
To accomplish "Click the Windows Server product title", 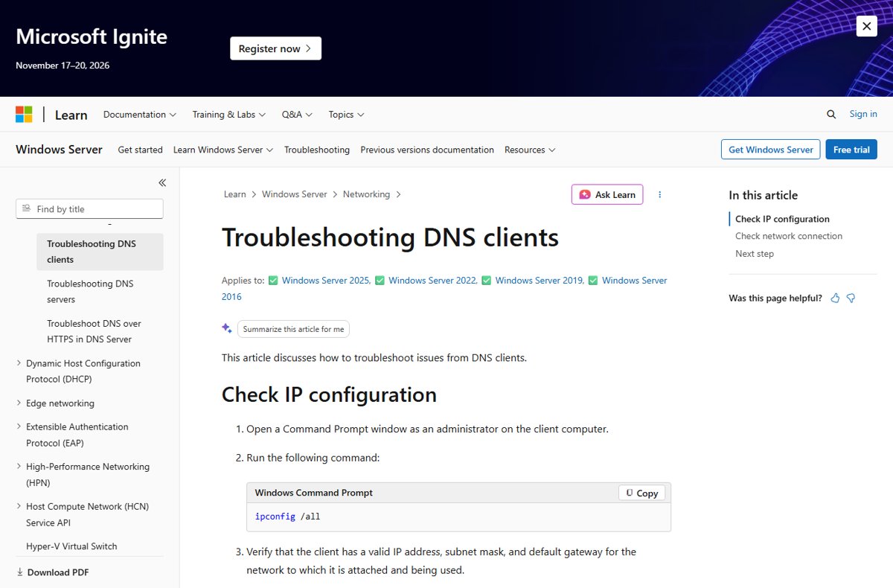I will (59, 149).
